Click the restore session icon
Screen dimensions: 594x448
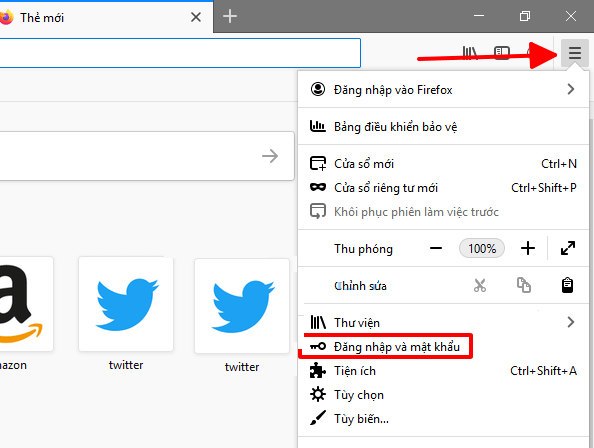pyautogui.click(x=318, y=211)
